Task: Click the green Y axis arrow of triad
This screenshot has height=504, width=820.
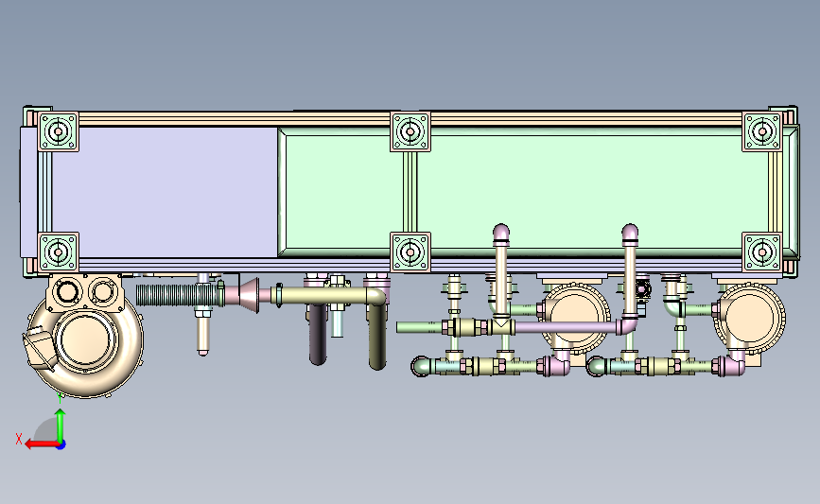Action: [x=61, y=425]
